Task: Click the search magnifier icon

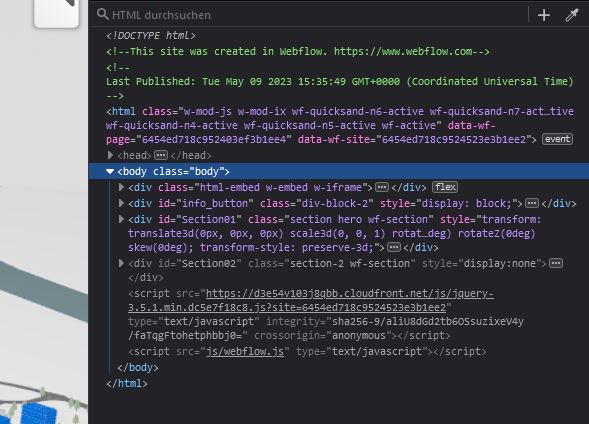Action: [x=102, y=14]
